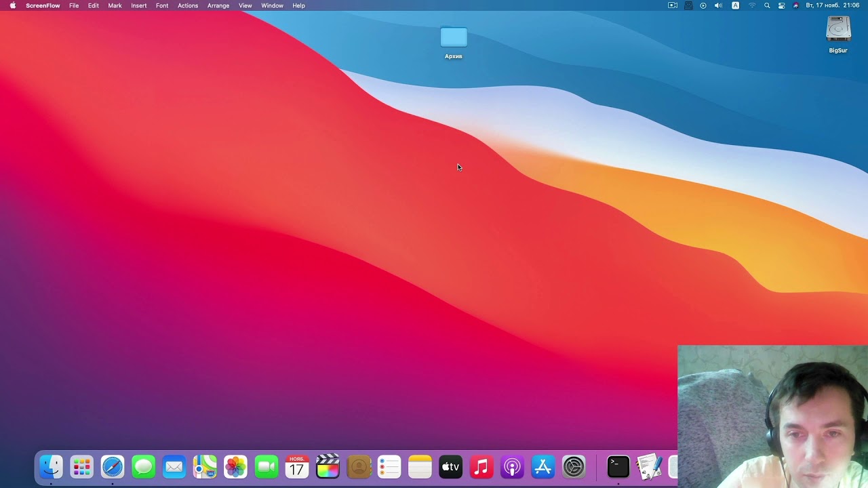Screen dimensions: 868x488
Task: Launch FaceTime from the Dock
Action: click(x=267, y=466)
